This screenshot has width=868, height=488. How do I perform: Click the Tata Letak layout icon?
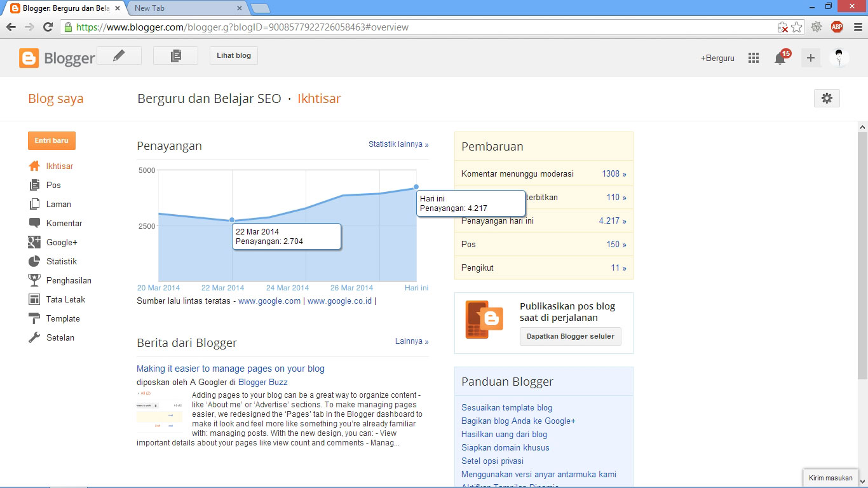pos(34,299)
